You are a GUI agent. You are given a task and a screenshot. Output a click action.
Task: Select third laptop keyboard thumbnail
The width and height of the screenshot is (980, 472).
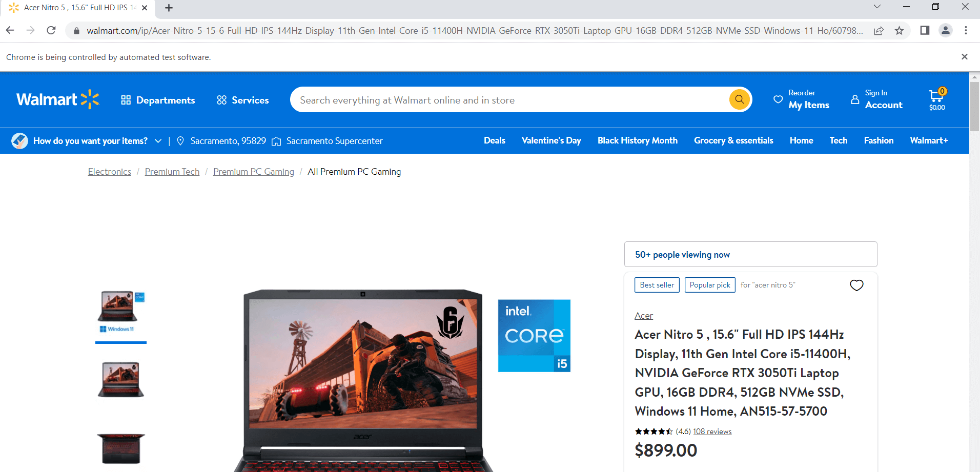[x=121, y=448]
